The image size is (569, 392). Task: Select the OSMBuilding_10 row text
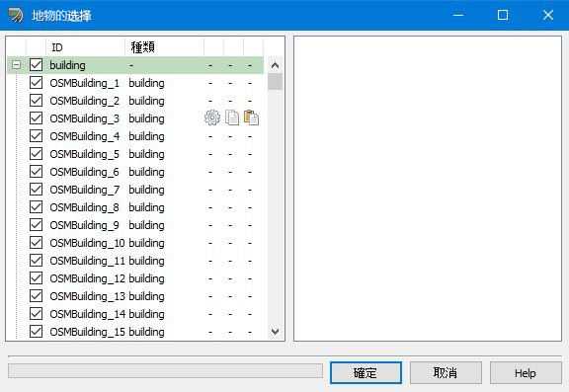[88, 243]
